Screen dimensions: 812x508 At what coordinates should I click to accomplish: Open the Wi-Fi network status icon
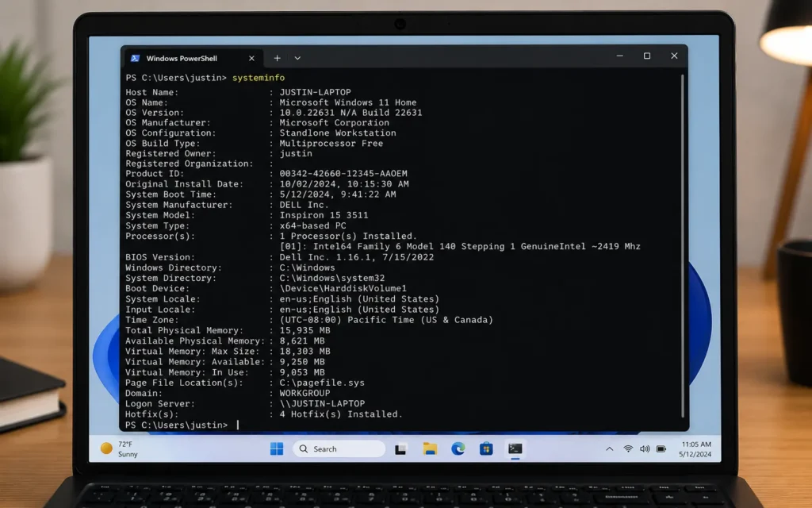pyautogui.click(x=628, y=449)
